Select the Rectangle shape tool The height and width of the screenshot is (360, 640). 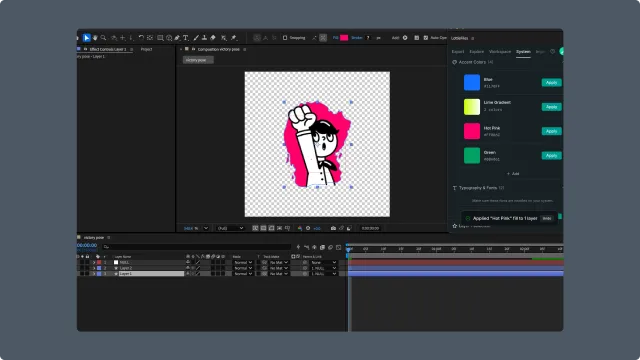[160, 38]
